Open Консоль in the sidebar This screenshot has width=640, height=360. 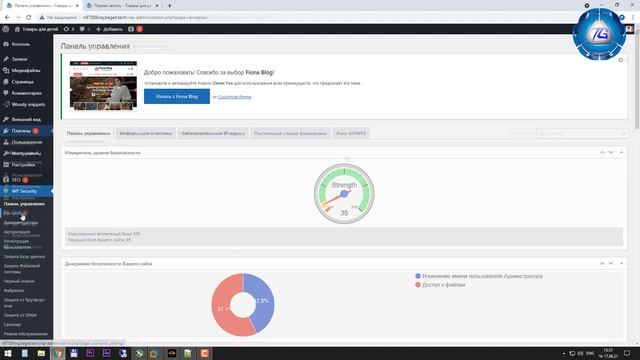(20, 44)
